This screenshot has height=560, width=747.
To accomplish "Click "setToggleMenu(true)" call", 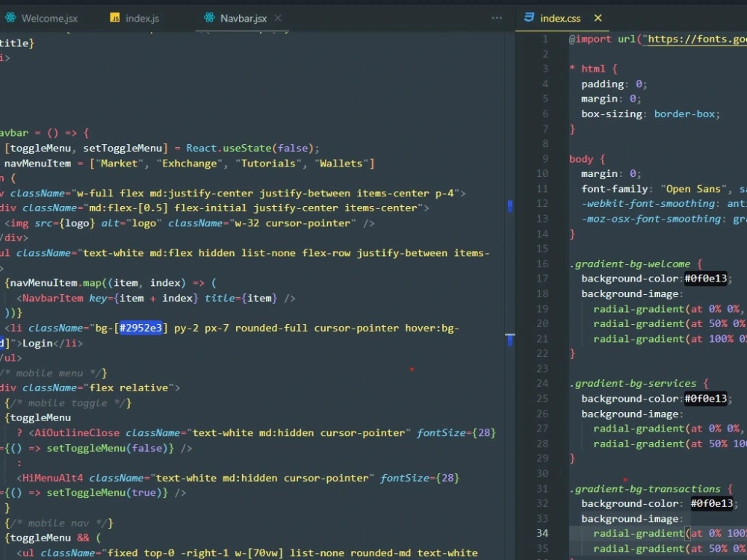I will point(105,493).
